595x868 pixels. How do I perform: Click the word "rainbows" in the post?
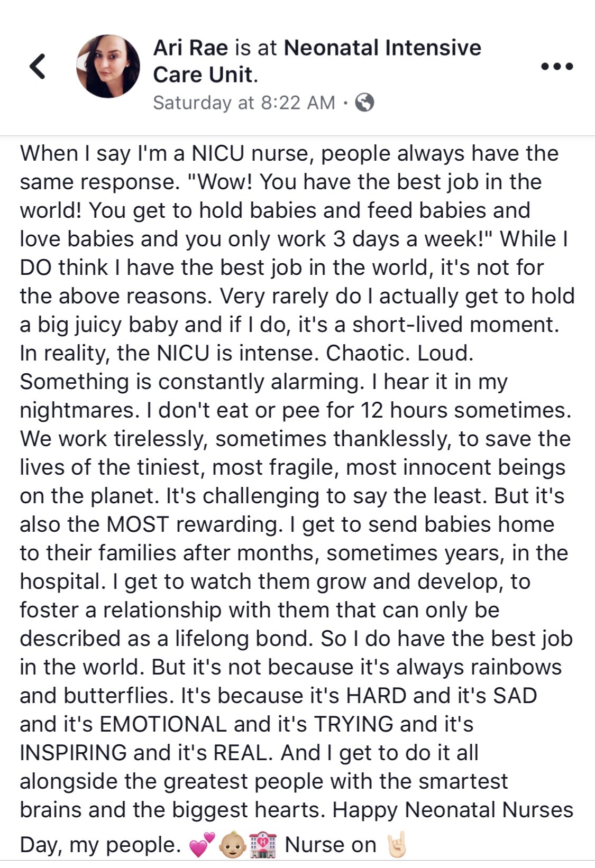coord(516,667)
